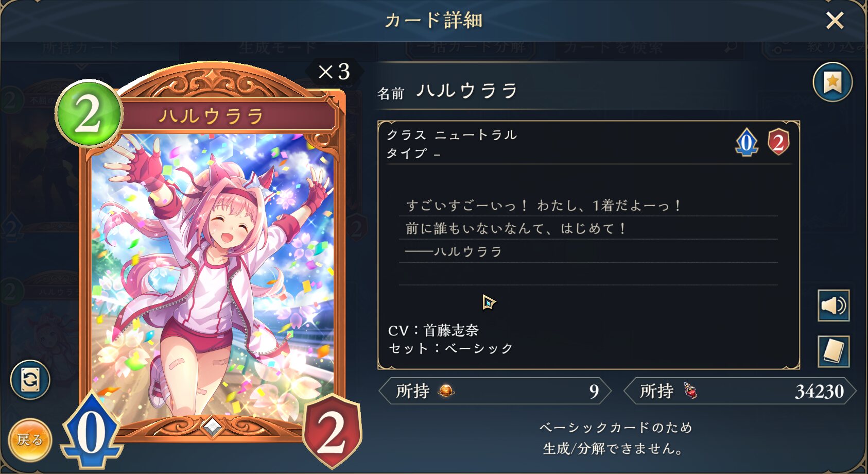Click the orange 戻る back button
Screen dimensions: 868x474
pos(30,440)
